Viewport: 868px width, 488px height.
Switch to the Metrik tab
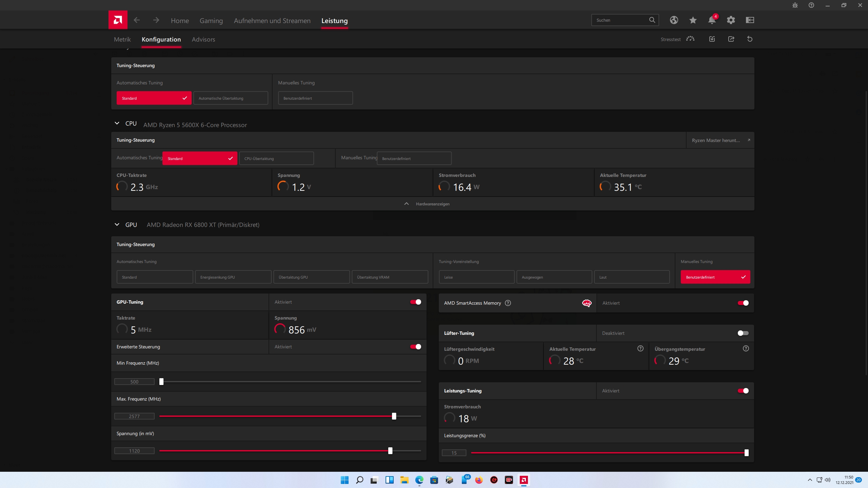pyautogui.click(x=122, y=39)
